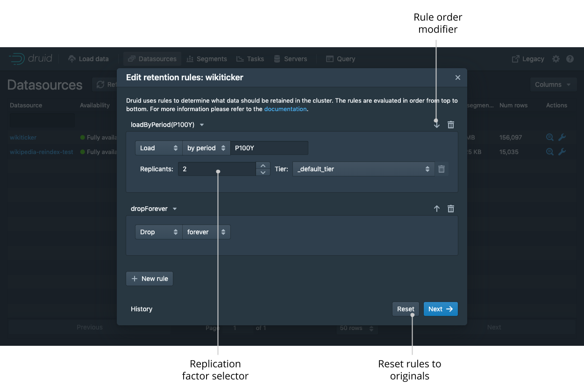Click the Reset button
Viewport: 584px width, 392px height.
(406, 309)
